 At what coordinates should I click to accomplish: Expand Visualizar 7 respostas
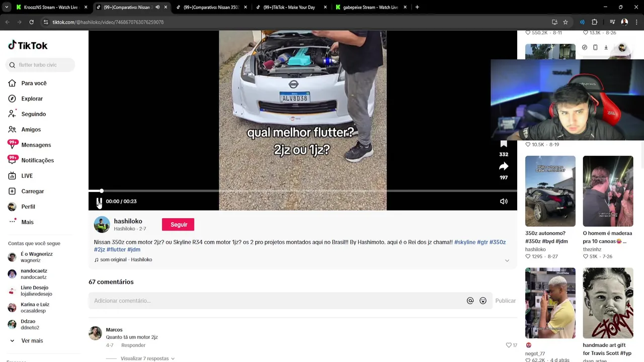tap(147, 358)
